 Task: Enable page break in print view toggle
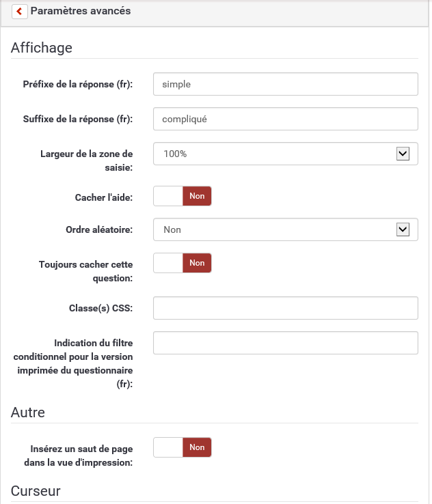[x=183, y=447]
